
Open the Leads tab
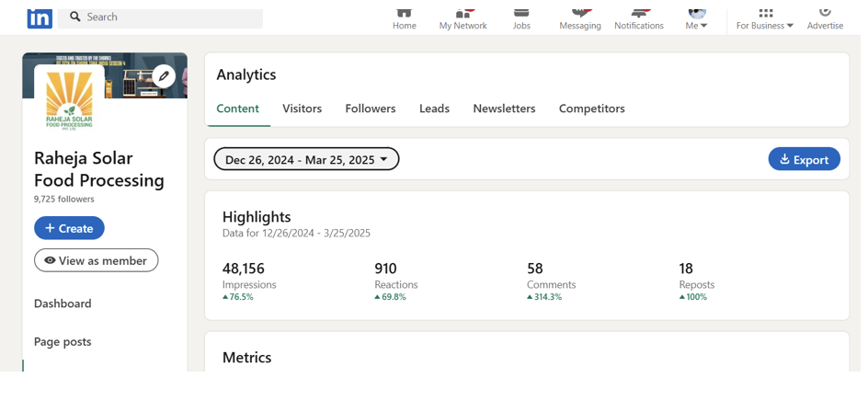coord(434,109)
